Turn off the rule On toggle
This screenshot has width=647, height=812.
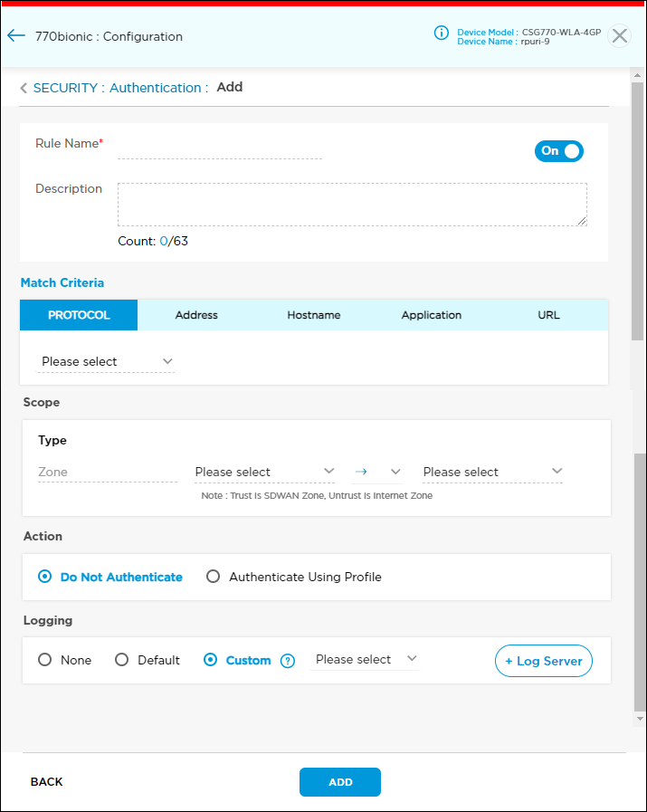(558, 151)
